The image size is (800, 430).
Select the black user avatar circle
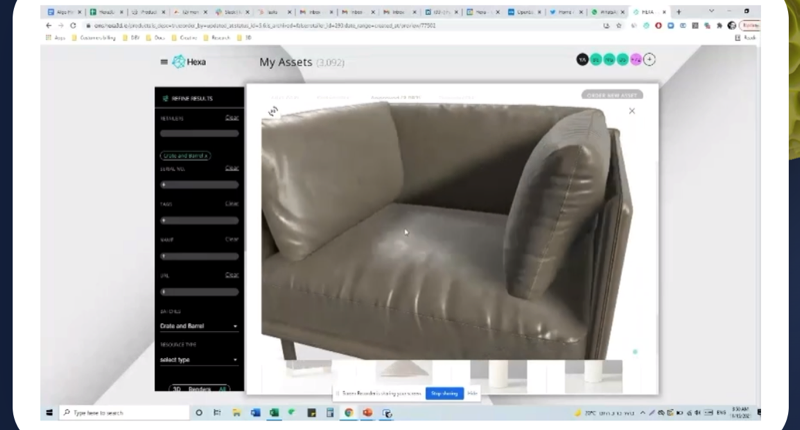tap(582, 60)
